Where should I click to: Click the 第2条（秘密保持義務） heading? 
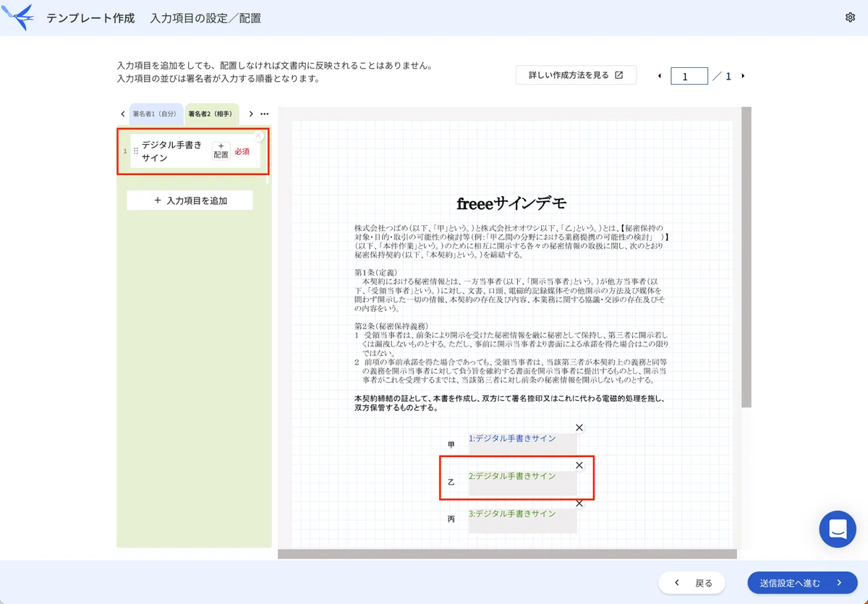pyautogui.click(x=391, y=326)
